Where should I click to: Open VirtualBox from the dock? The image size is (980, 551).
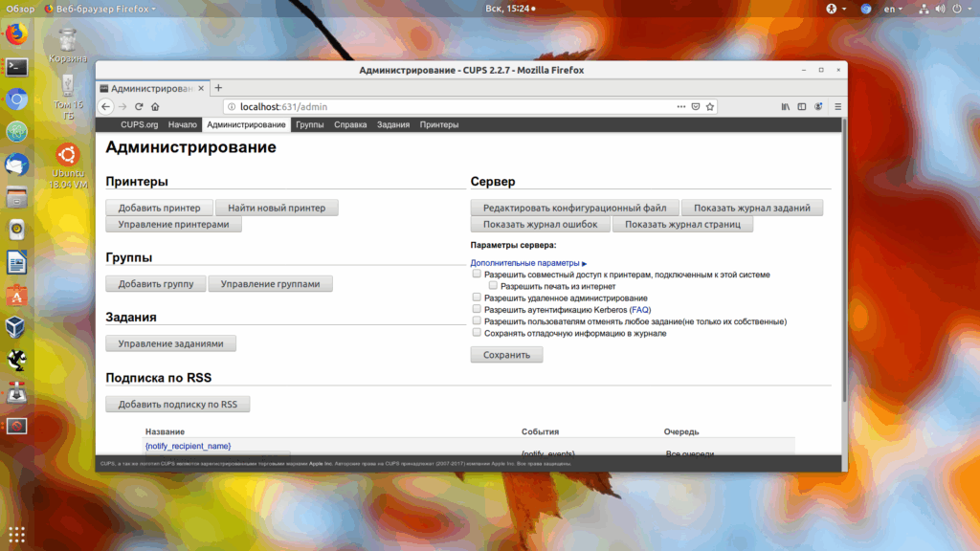17,328
